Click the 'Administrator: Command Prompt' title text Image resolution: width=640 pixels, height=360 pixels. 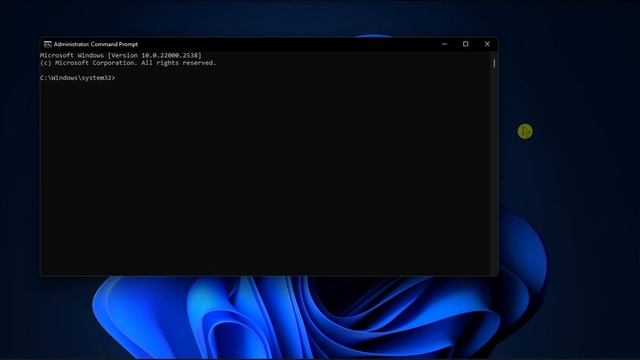96,44
